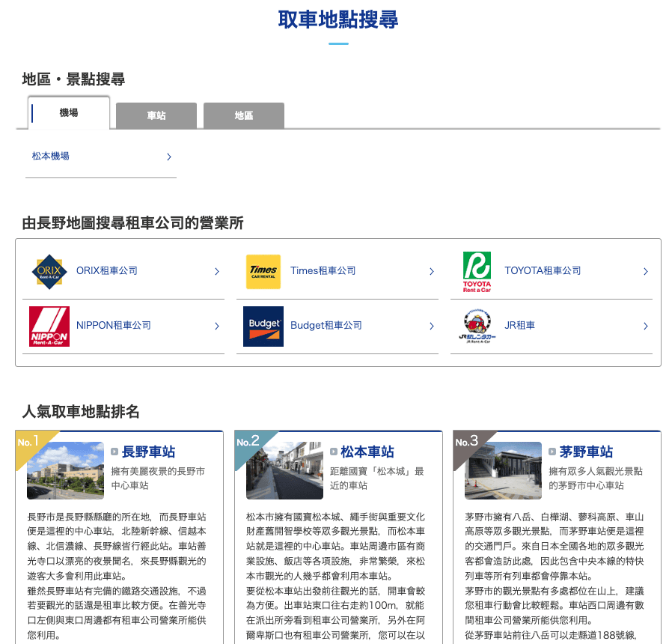Click the ORIX Rent-A-Car logo icon
This screenshot has height=644, width=672.
[49, 272]
